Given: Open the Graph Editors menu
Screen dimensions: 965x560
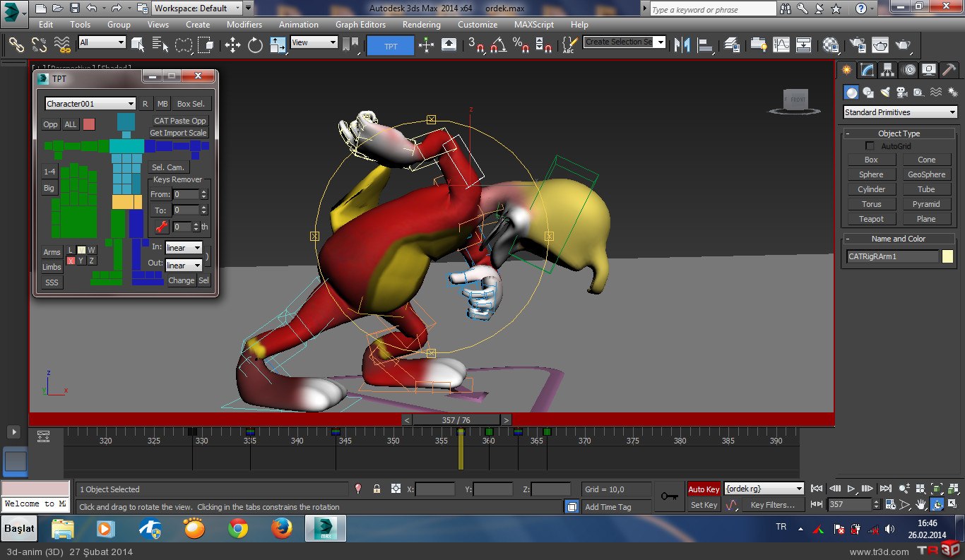Looking at the screenshot, I should tap(360, 24).
